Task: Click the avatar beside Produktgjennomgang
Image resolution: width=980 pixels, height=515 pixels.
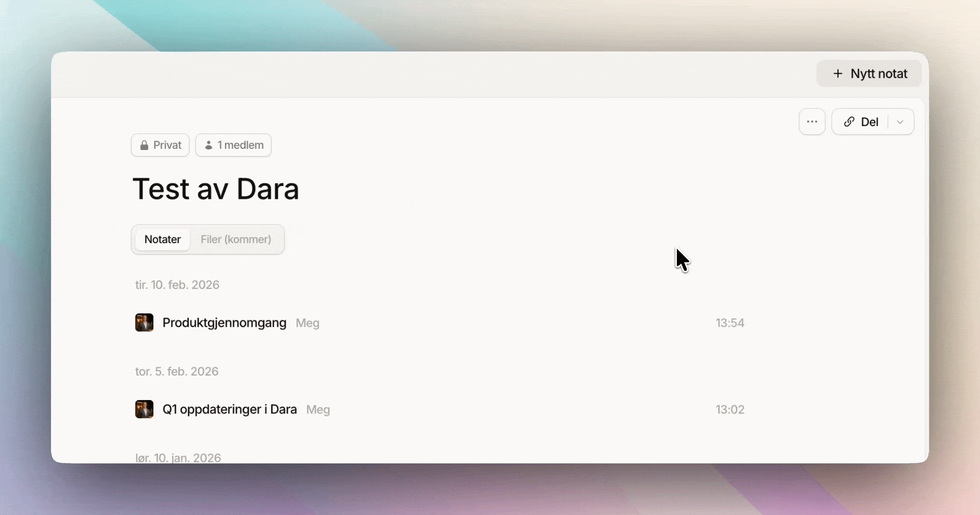Action: [x=144, y=323]
